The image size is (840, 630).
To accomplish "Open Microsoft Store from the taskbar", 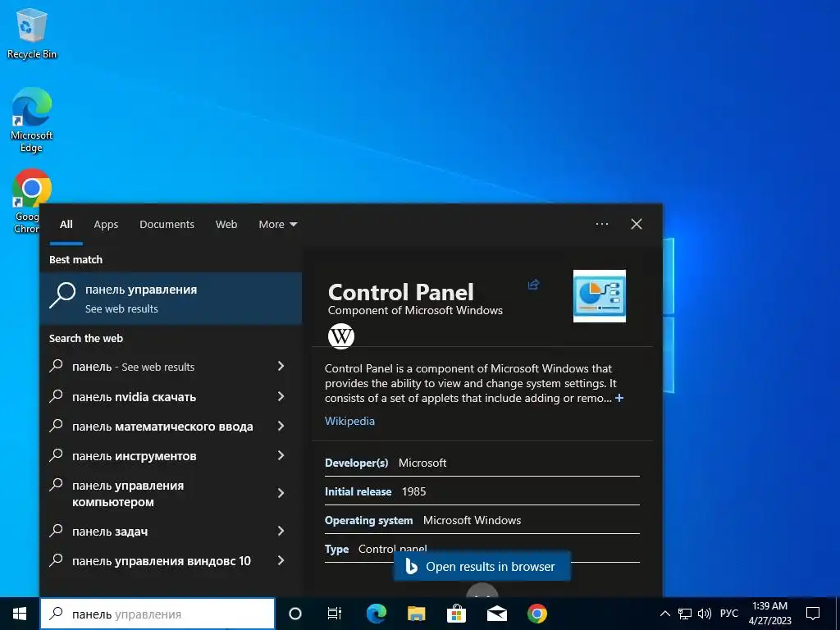I will pyautogui.click(x=456, y=614).
